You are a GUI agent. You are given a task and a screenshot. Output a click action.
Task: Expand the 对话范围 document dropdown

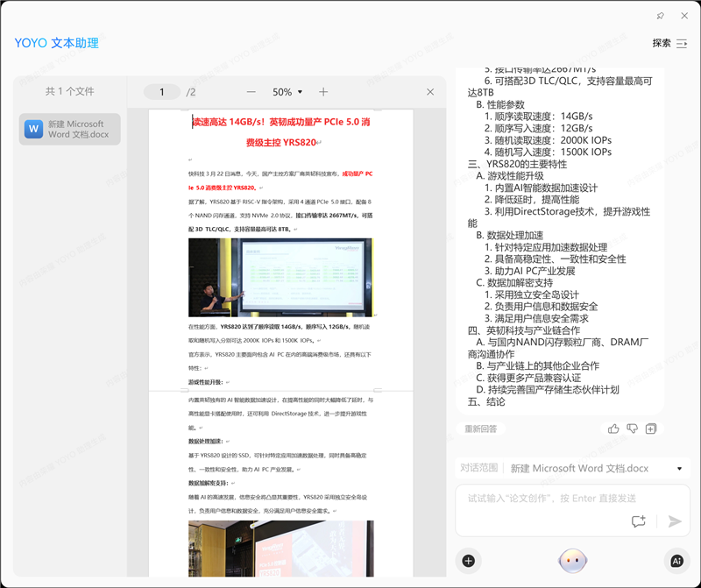pyautogui.click(x=679, y=469)
